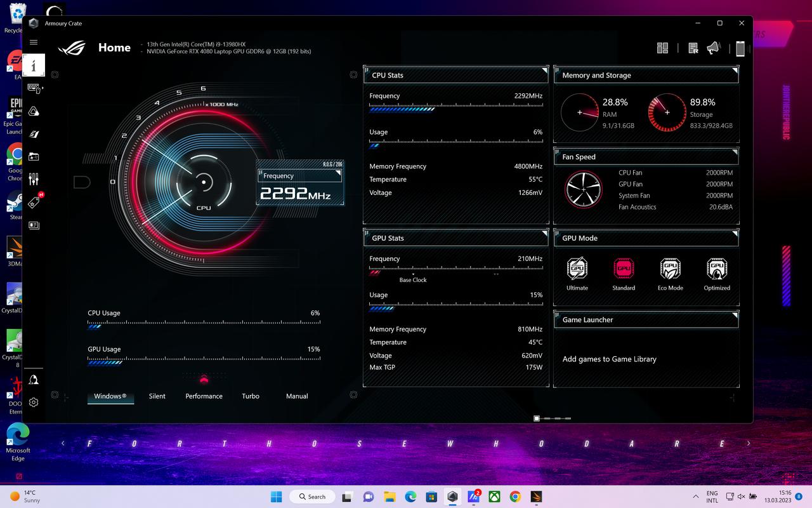Open the Aura Sync triangle icon

point(34,111)
